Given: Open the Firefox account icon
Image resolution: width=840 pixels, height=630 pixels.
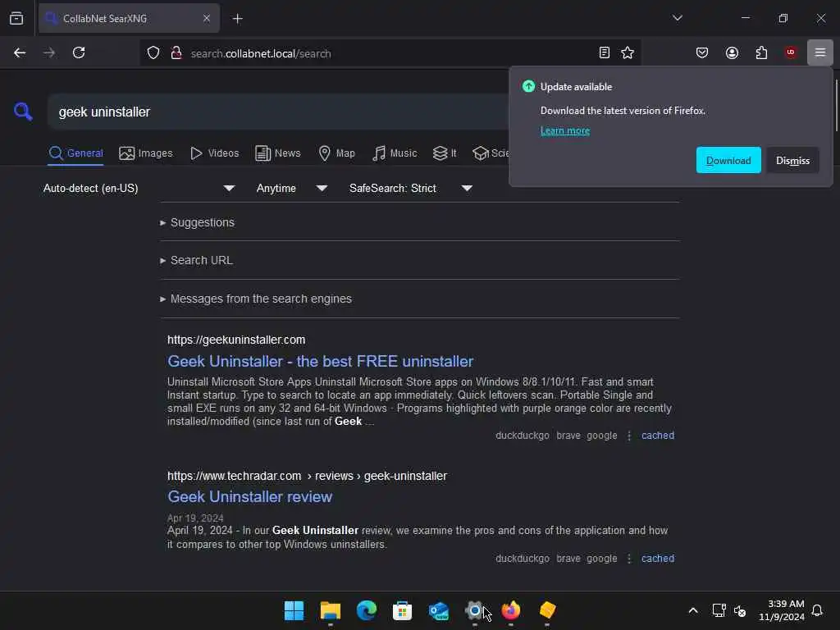Looking at the screenshot, I should pos(732,52).
